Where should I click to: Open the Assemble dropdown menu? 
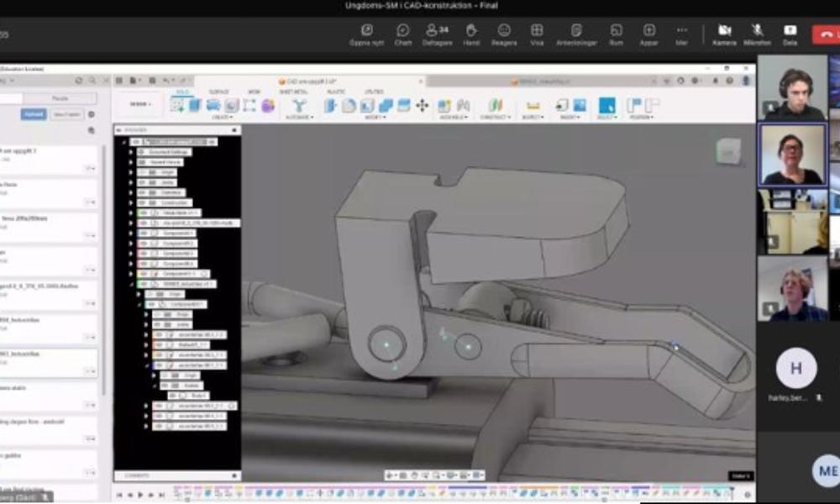(x=454, y=117)
